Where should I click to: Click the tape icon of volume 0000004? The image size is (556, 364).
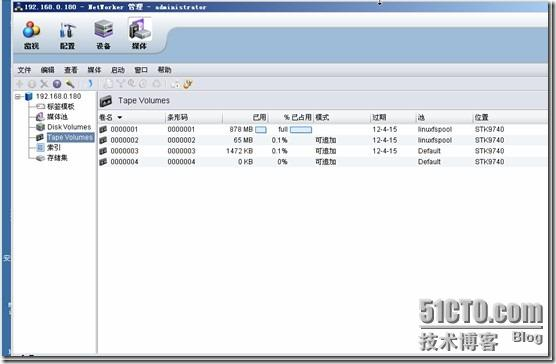(x=103, y=162)
